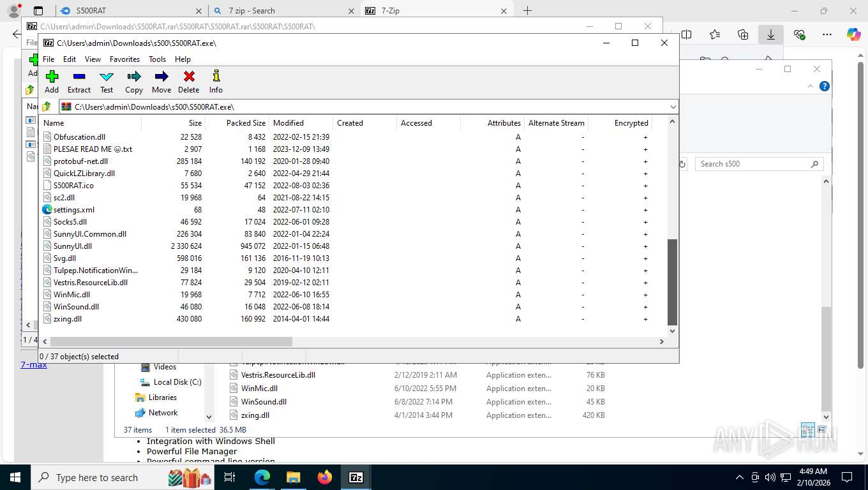Click the volume icon in system tray
This screenshot has width=868, height=490.
pos(770,477)
